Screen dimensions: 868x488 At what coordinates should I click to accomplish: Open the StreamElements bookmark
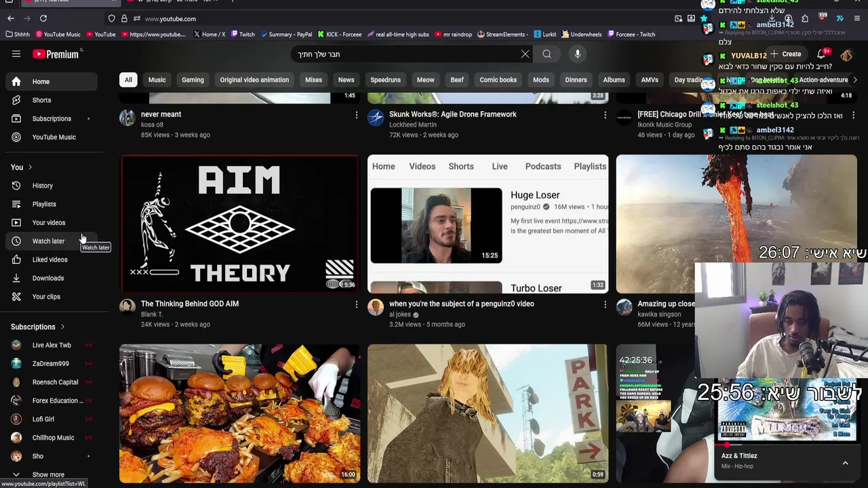(x=502, y=35)
